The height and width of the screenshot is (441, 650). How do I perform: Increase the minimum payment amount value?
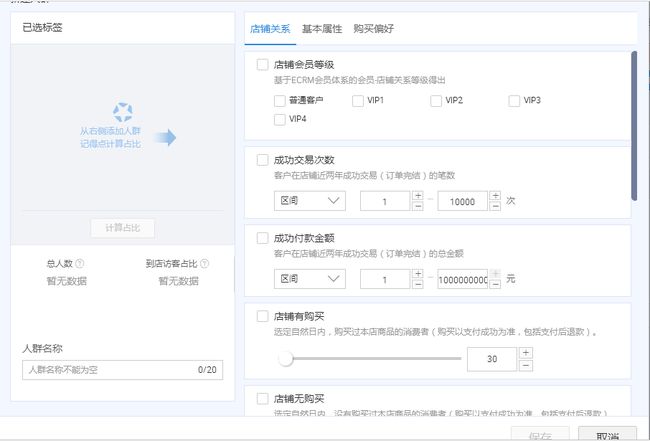pyautogui.click(x=418, y=274)
